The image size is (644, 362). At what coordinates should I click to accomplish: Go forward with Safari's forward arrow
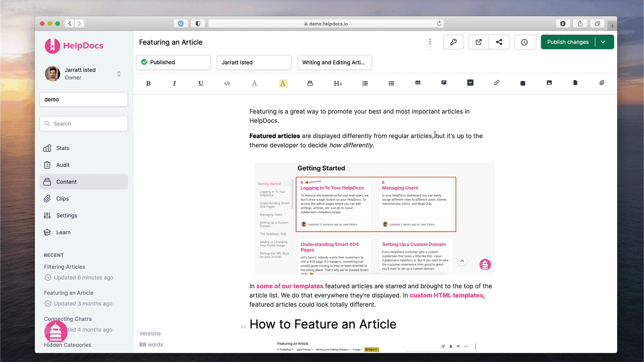(x=80, y=24)
